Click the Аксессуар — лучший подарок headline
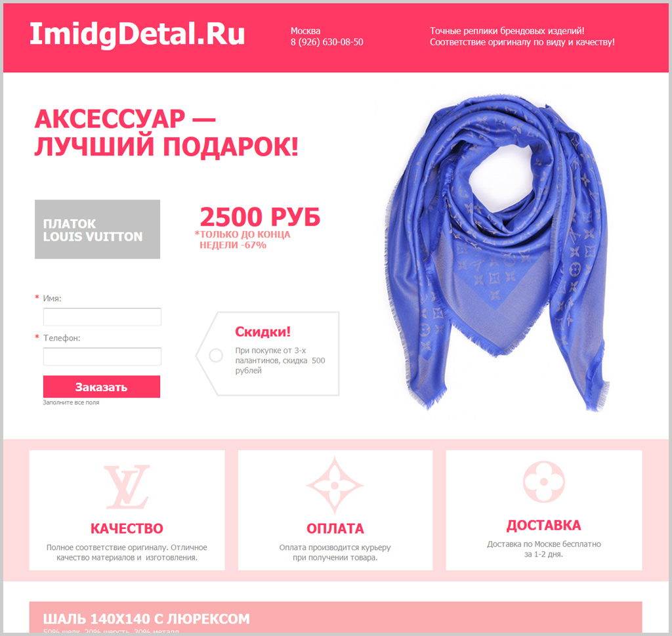Screen dimensions: 672x636 [x=166, y=133]
